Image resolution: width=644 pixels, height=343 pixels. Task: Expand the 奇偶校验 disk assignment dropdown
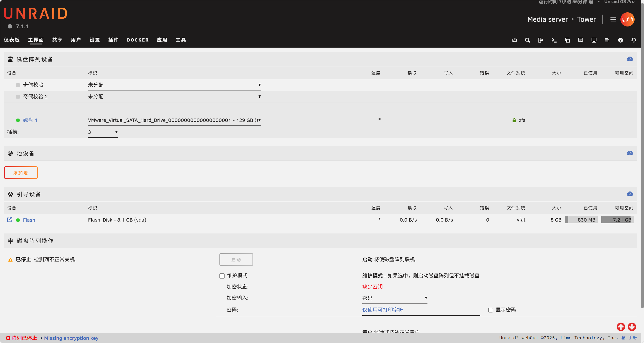point(174,85)
